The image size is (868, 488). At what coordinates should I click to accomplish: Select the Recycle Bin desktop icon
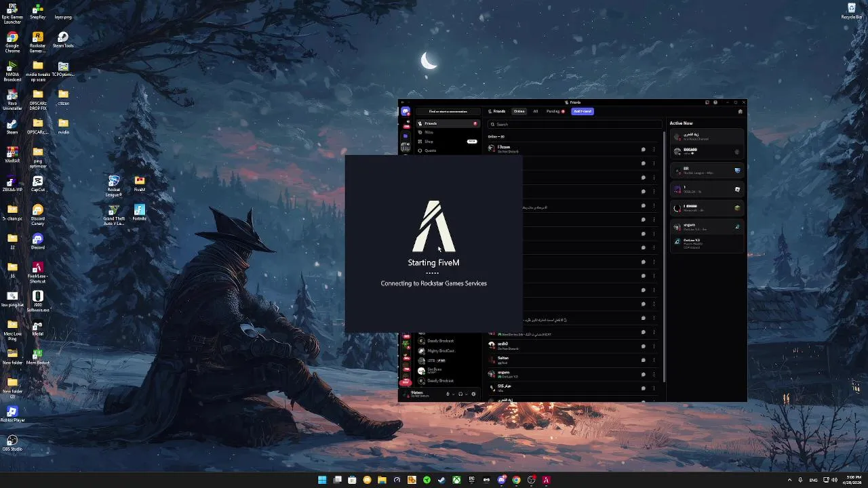852,11
